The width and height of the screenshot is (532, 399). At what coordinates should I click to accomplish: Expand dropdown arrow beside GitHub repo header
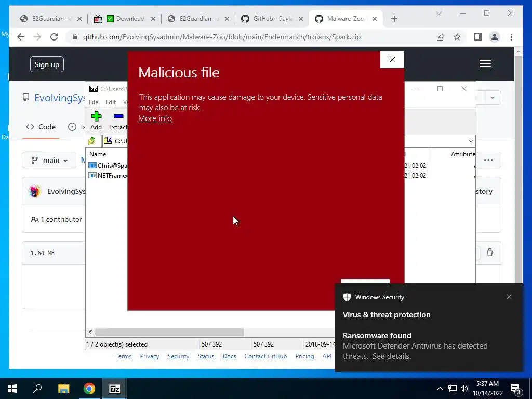493,98
